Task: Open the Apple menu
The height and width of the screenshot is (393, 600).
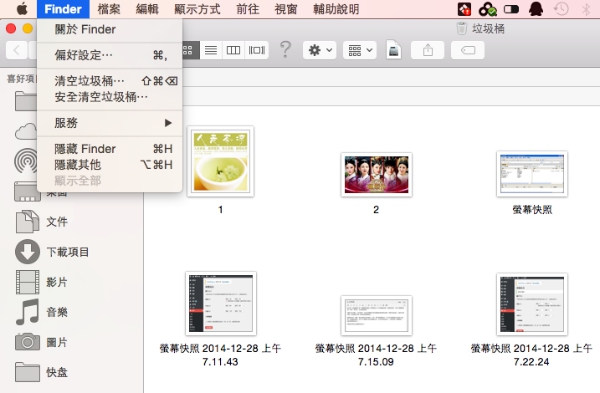Action: pos(22,9)
